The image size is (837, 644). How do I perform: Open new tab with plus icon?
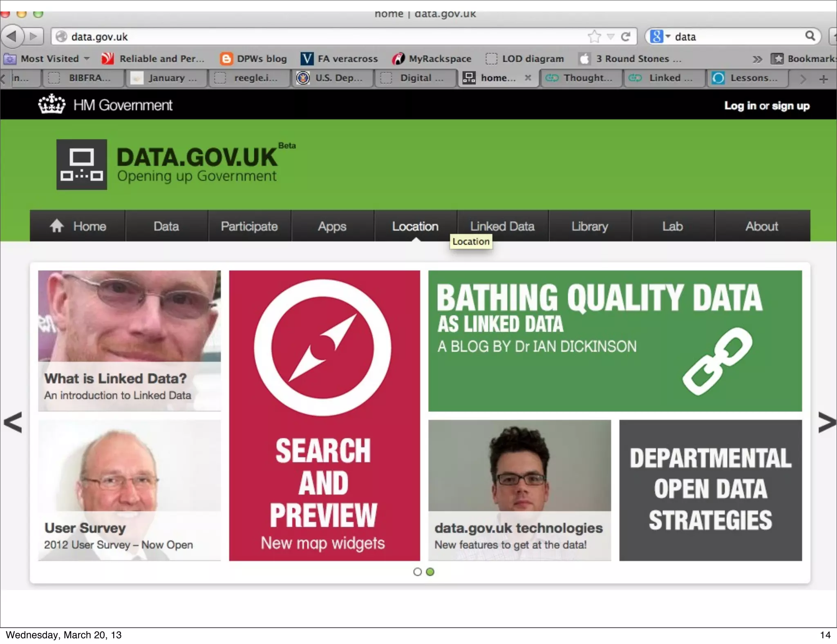coord(824,78)
